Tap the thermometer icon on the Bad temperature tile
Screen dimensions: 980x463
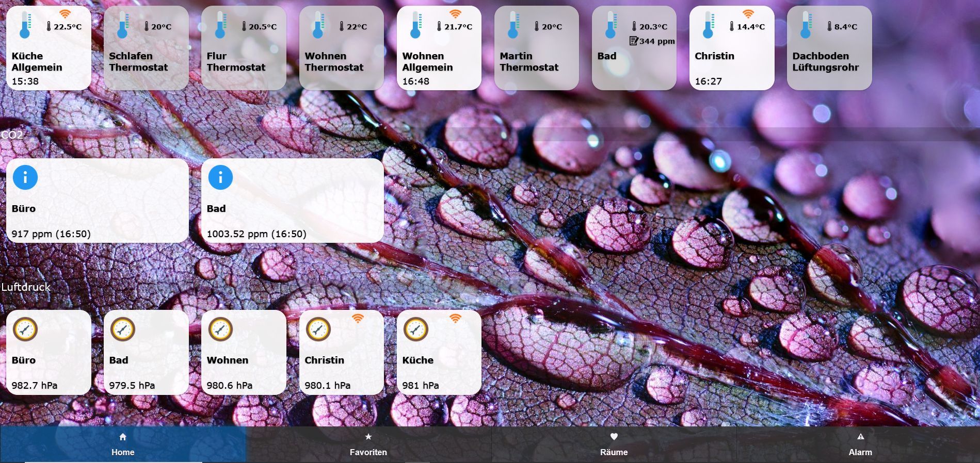click(x=611, y=25)
